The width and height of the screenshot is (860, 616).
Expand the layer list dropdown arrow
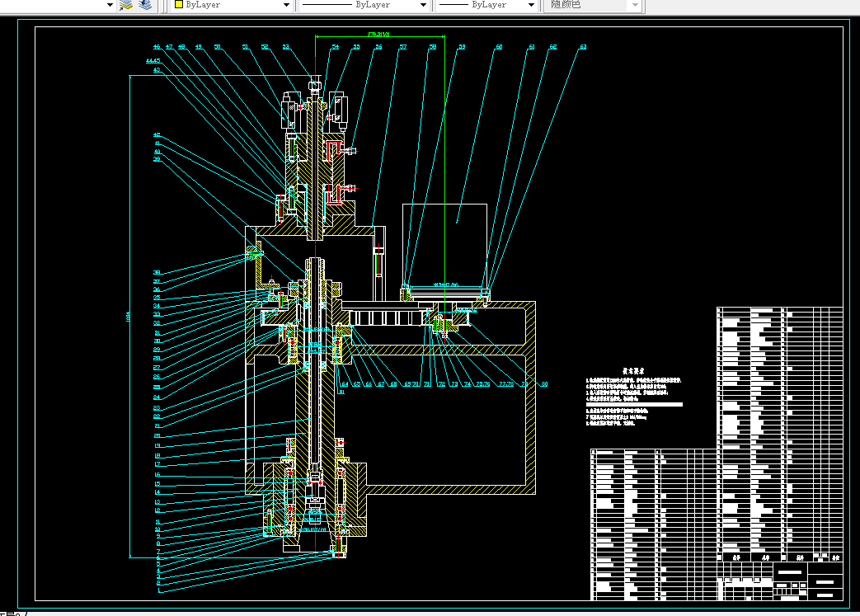point(110,5)
